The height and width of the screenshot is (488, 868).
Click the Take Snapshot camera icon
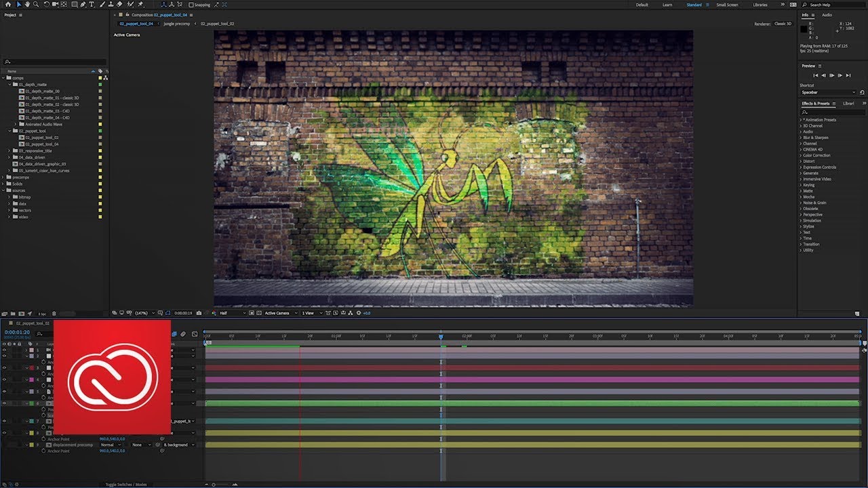coord(199,313)
